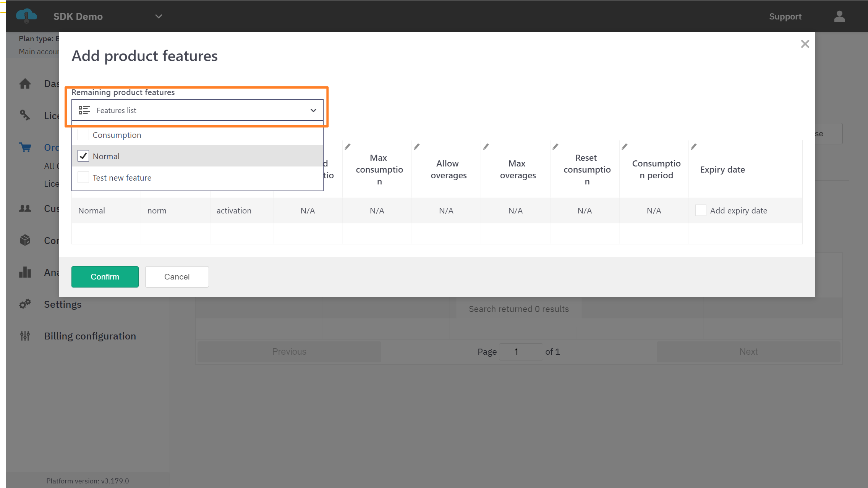The width and height of the screenshot is (868, 488).
Task: Expand the SDK Demo account chevron
Action: pos(159,16)
